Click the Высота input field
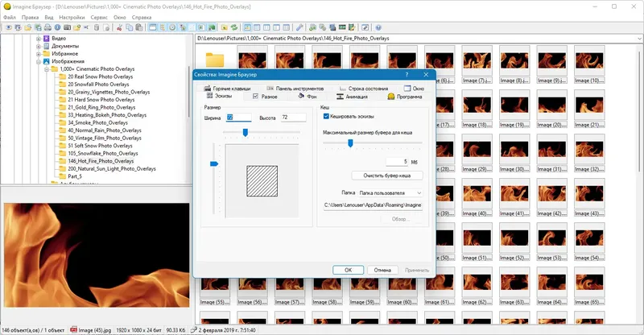The height and width of the screenshot is (335, 644). tap(293, 118)
